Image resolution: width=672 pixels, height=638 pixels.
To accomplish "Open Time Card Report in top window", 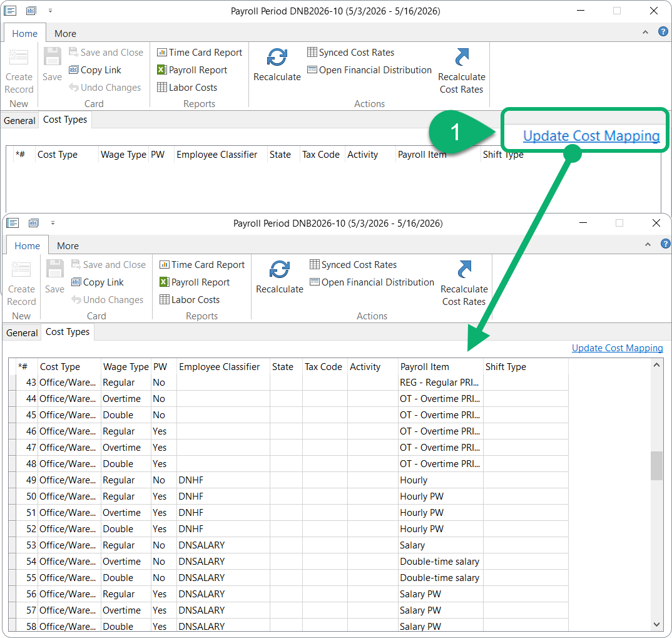I will pyautogui.click(x=200, y=53).
